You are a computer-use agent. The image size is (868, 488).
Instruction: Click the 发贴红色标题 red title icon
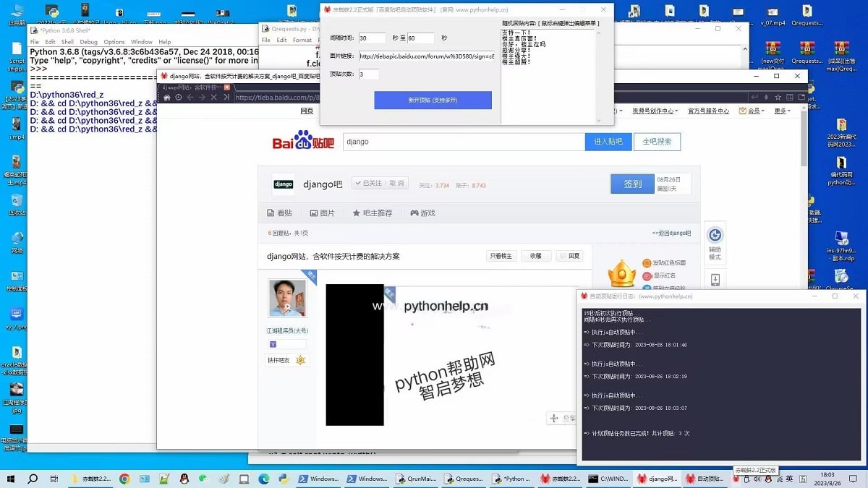(x=647, y=263)
